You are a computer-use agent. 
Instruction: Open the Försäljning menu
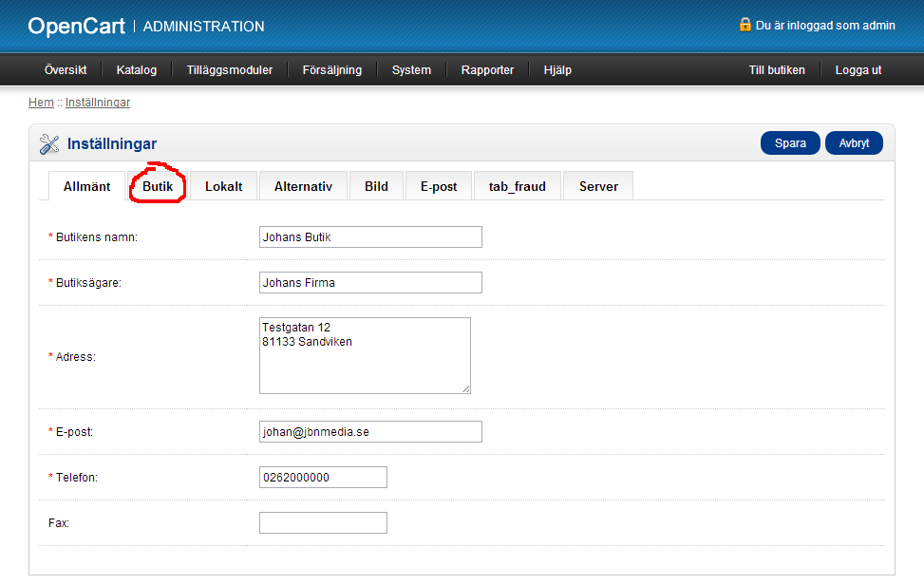tap(332, 70)
